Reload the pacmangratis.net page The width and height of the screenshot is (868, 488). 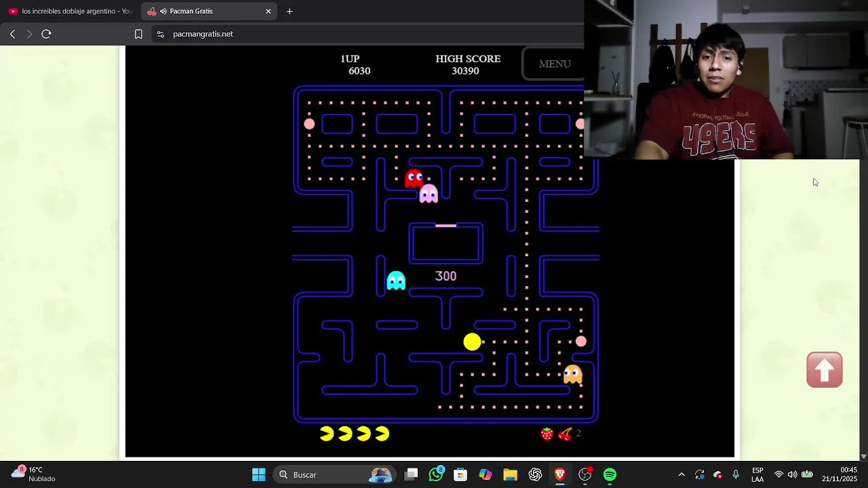pos(46,34)
